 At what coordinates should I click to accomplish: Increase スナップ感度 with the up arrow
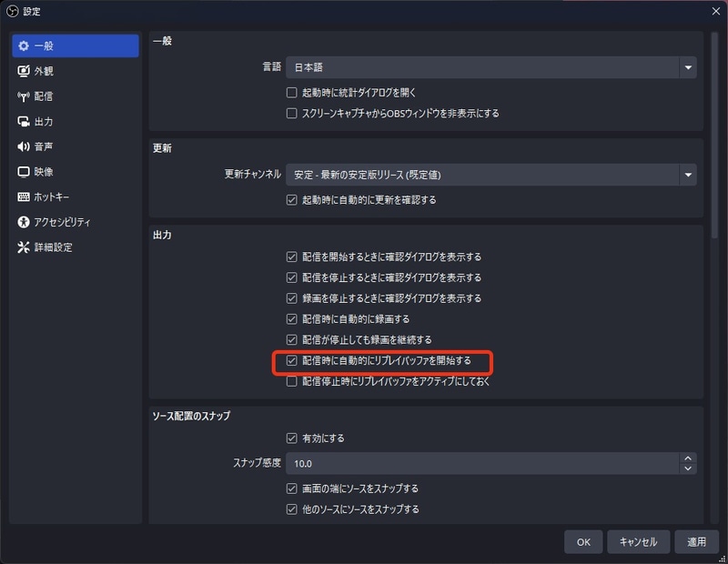(x=688, y=458)
